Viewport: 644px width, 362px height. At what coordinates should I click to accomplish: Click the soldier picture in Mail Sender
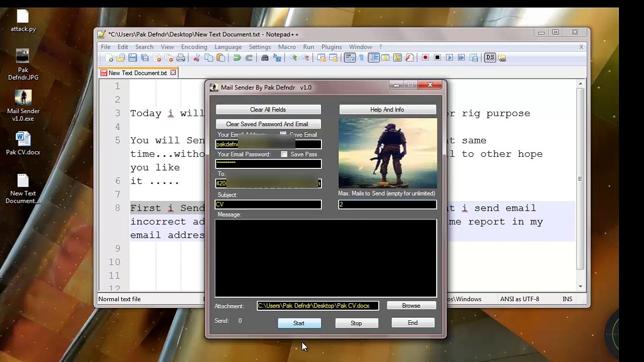coord(388,153)
